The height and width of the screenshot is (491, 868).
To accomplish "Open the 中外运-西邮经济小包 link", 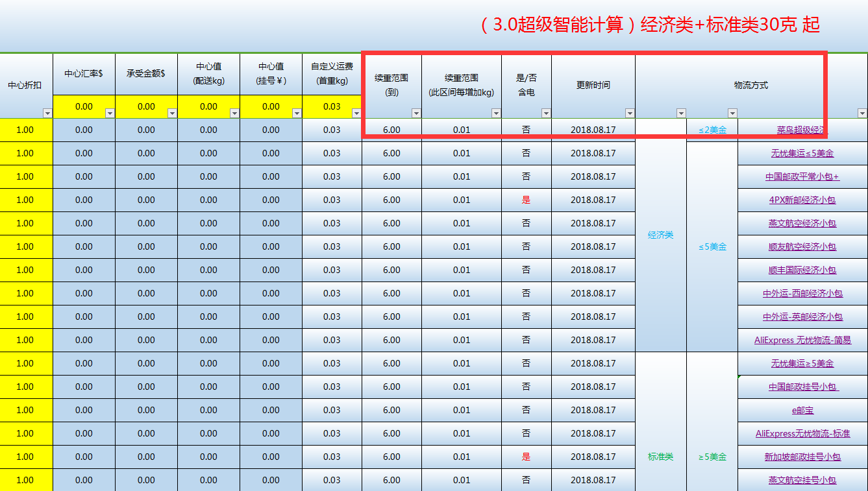I will 802,294.
